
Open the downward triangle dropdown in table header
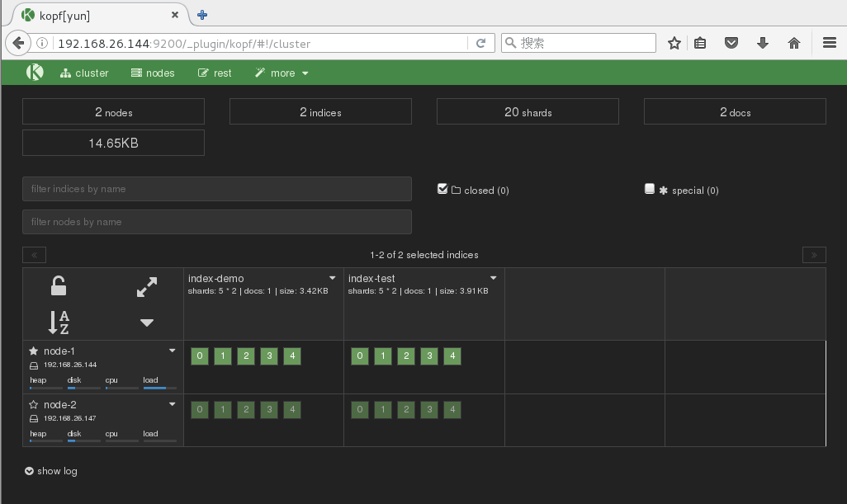(x=146, y=323)
